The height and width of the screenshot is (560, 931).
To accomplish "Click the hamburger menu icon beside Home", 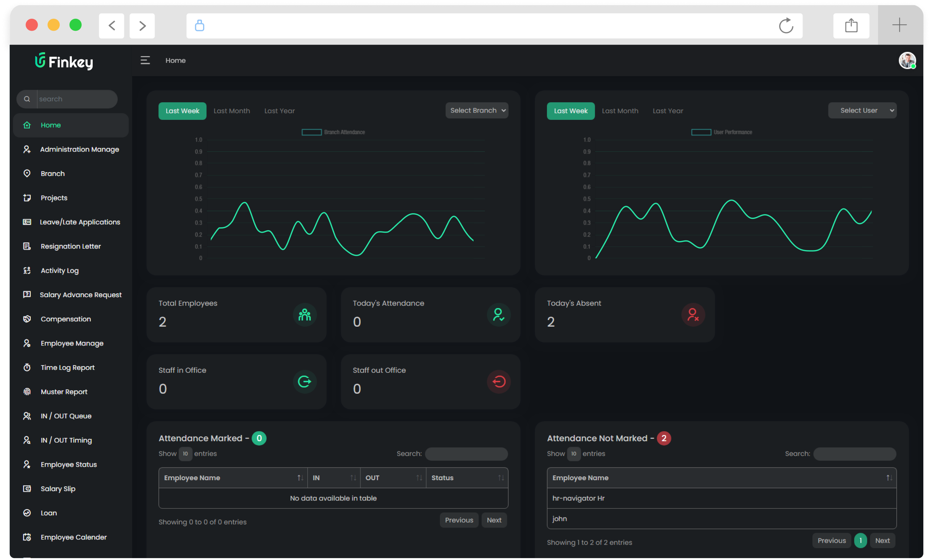I will (x=145, y=60).
